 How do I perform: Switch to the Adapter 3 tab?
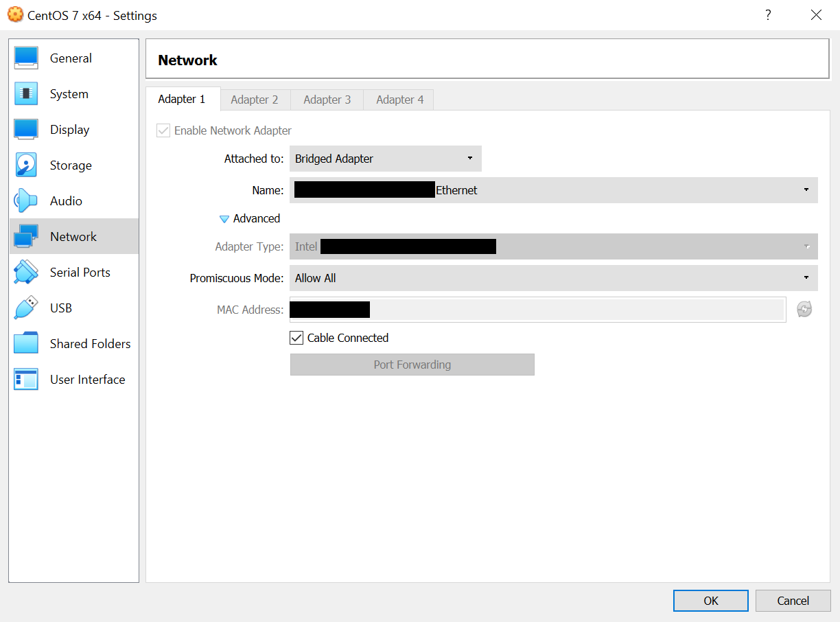327,100
